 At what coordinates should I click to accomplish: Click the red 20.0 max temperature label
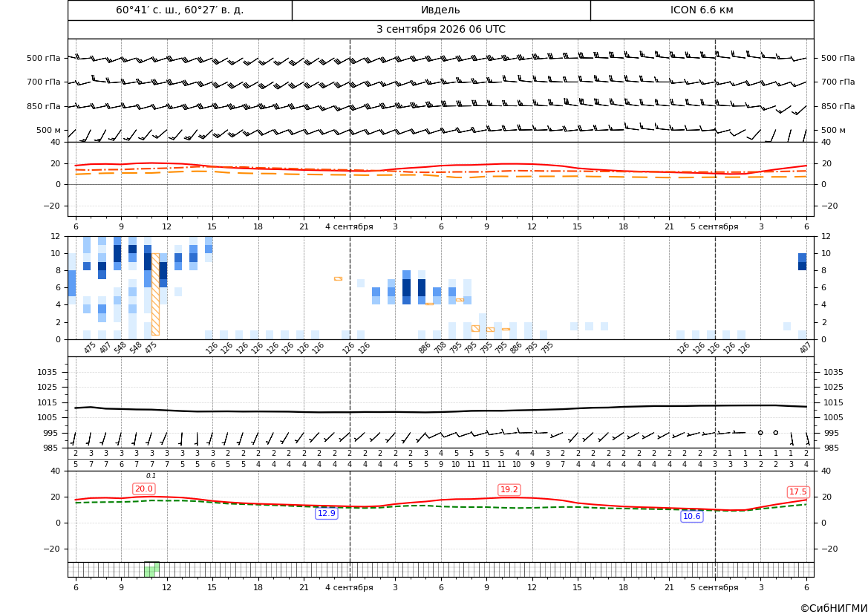tap(144, 489)
